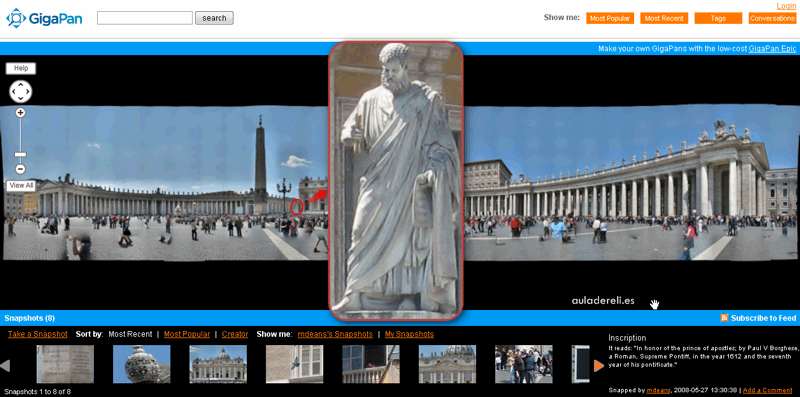Show next snapshots with orange right arrow
Image resolution: width=800 pixels, height=397 pixels.
[x=599, y=365]
